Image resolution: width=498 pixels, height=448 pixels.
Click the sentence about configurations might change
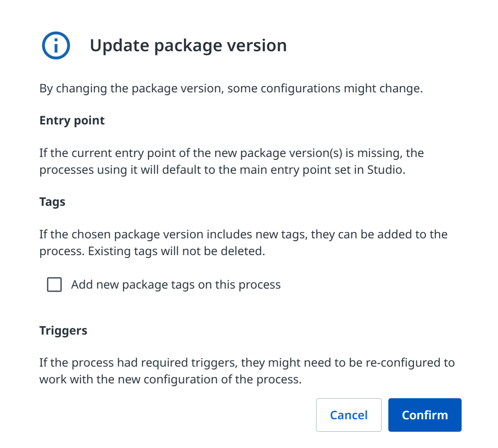(x=231, y=88)
